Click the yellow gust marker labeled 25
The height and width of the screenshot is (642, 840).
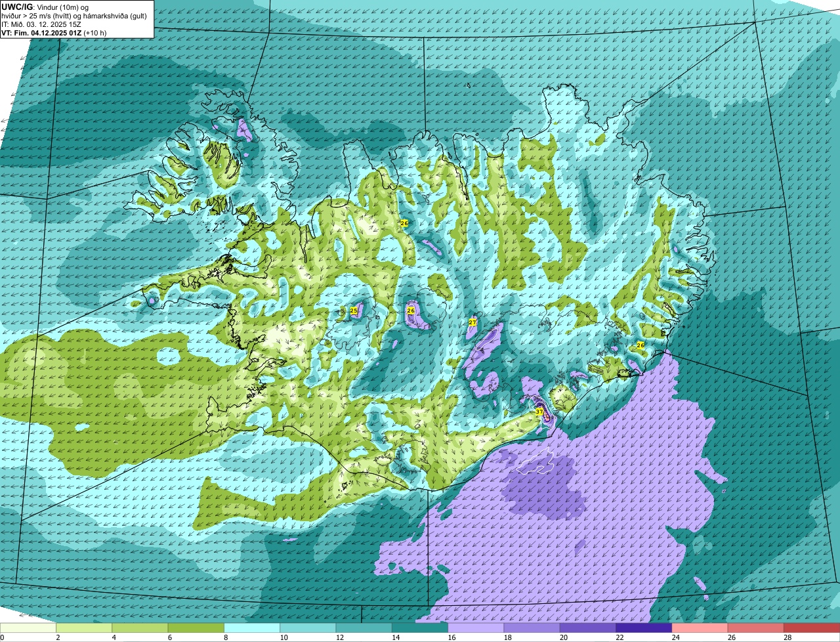(354, 310)
